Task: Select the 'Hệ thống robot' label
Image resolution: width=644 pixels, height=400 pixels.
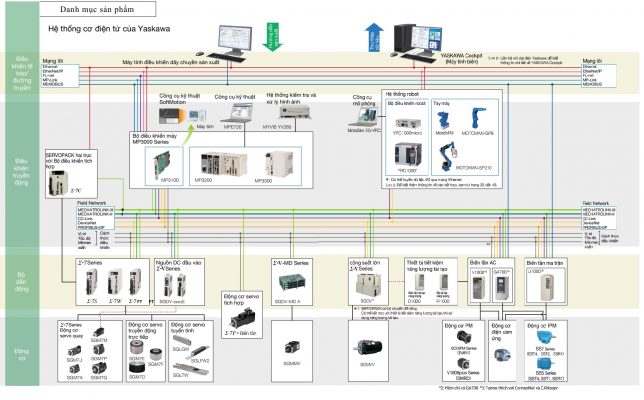Action: pos(402,94)
